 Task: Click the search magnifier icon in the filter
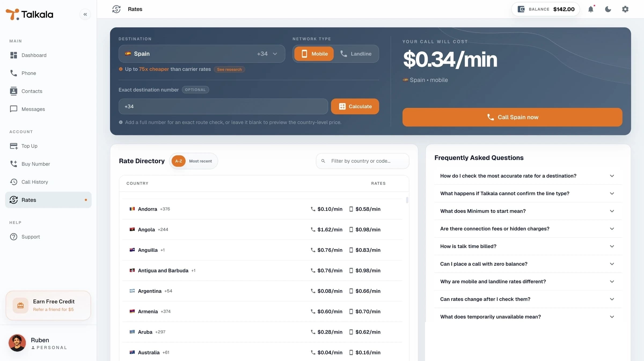323,161
